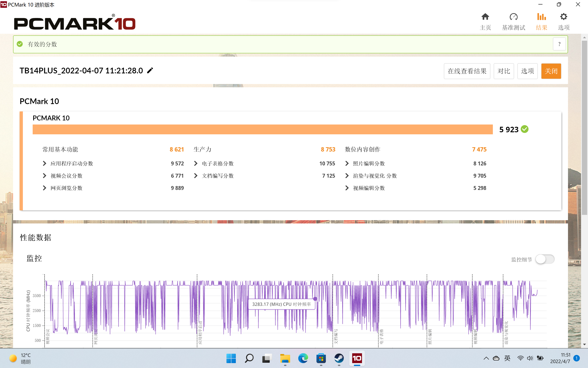Click the 5 923 overall score
This screenshot has width=588, height=368.
[x=509, y=129]
